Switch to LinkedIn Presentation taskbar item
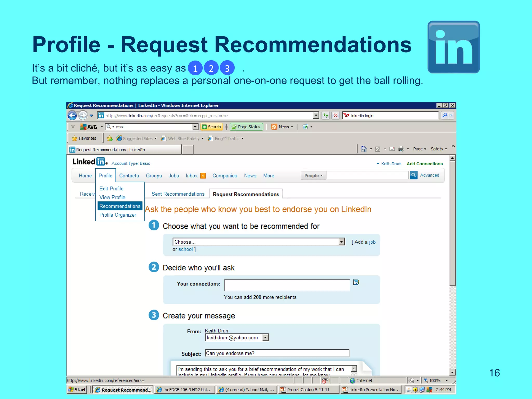The height and width of the screenshot is (399, 532). 371,390
